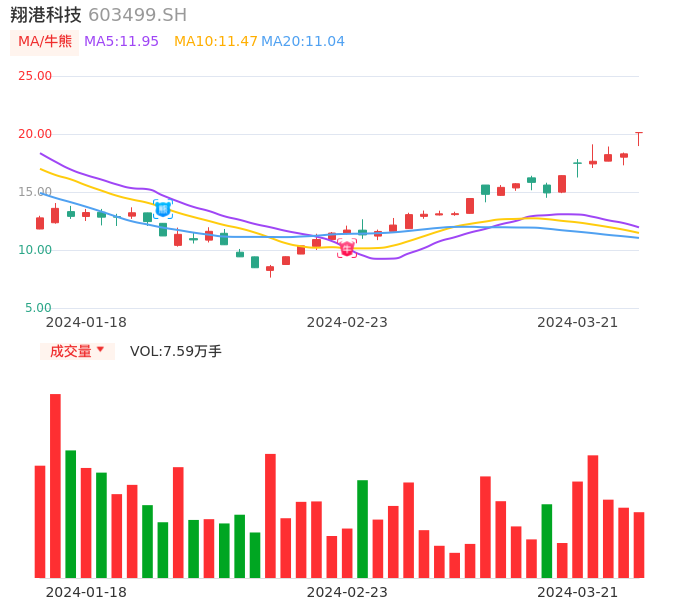Viewport: 686px width, 606px height.
Task: Click 2024-03-21 date under volume chart
Action: (577, 592)
